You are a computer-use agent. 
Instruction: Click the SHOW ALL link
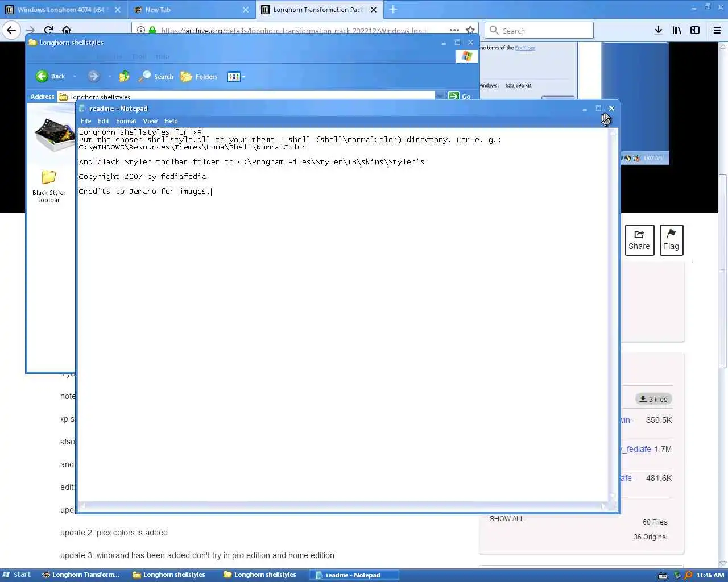507,519
